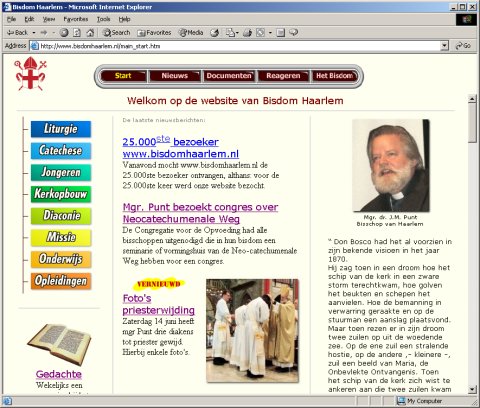
Task: Open the Edit icon dropdown arrow
Action: tap(270, 33)
